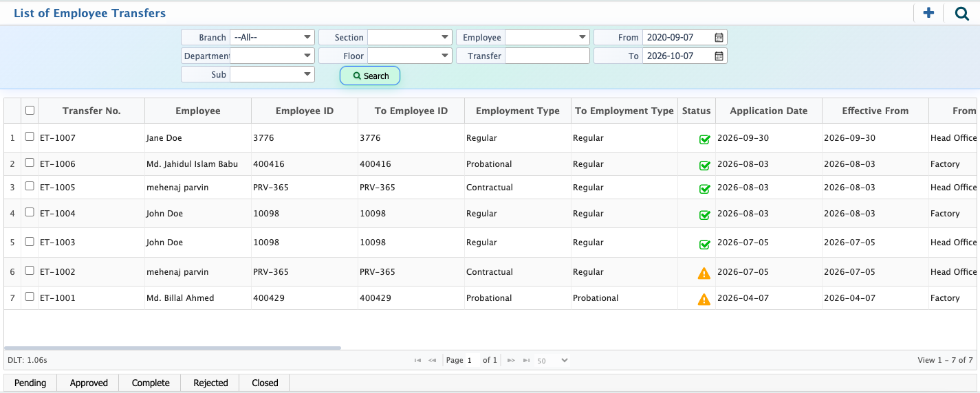Check the box for row ET-1007
980x393 pixels.
pos(30,137)
